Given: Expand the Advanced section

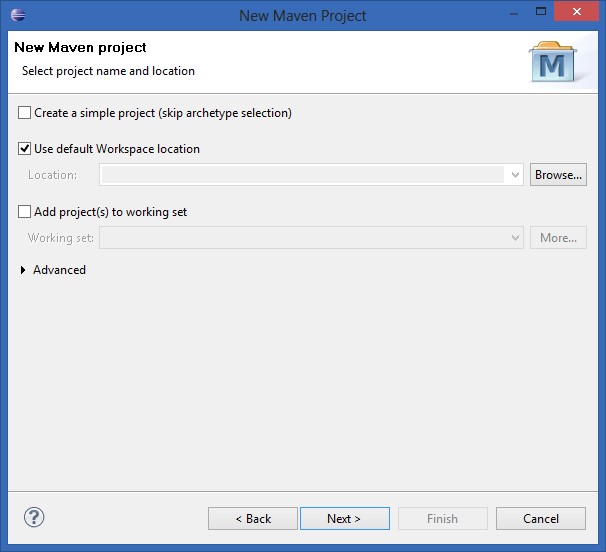Looking at the screenshot, I should 23,270.
